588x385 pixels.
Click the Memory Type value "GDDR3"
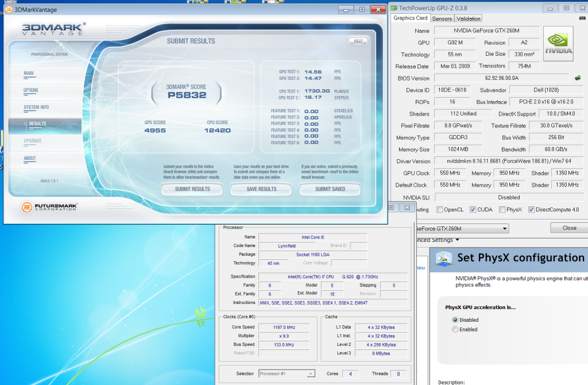pos(458,138)
